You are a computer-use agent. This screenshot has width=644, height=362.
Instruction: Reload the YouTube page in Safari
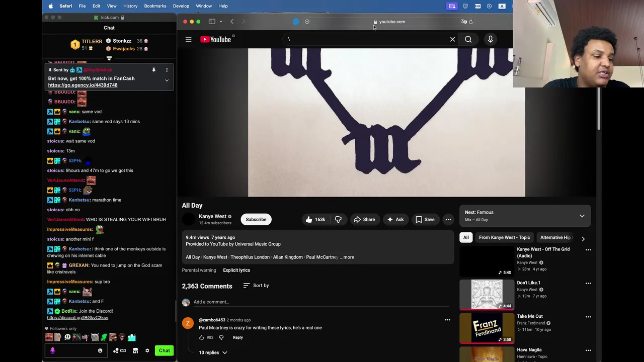pyautogui.click(x=471, y=22)
